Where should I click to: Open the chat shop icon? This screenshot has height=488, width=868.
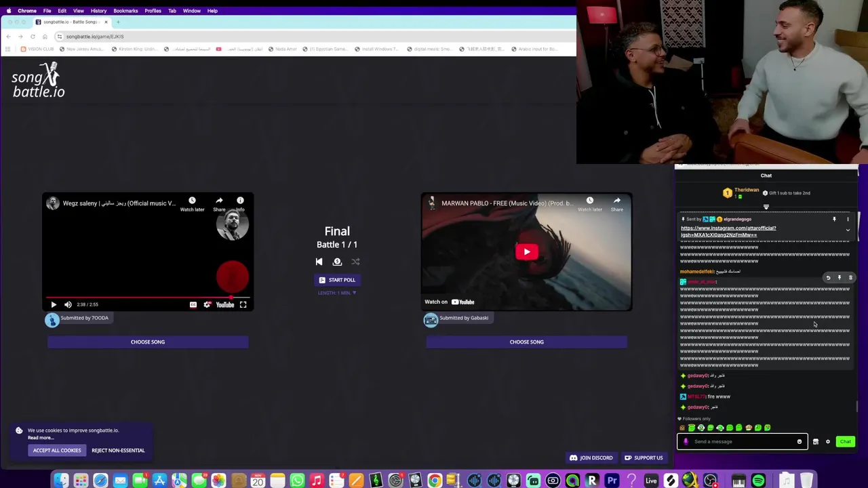point(816,442)
